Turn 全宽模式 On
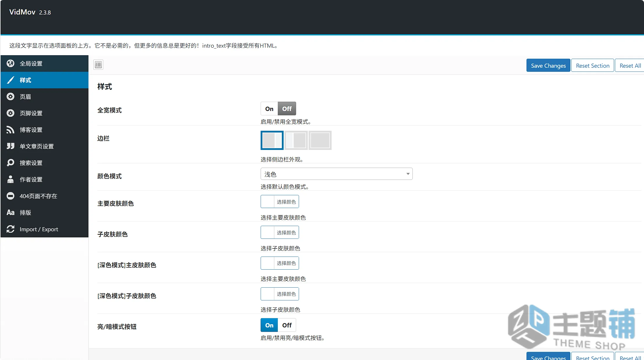Viewport: 644px width, 360px height. click(x=269, y=109)
